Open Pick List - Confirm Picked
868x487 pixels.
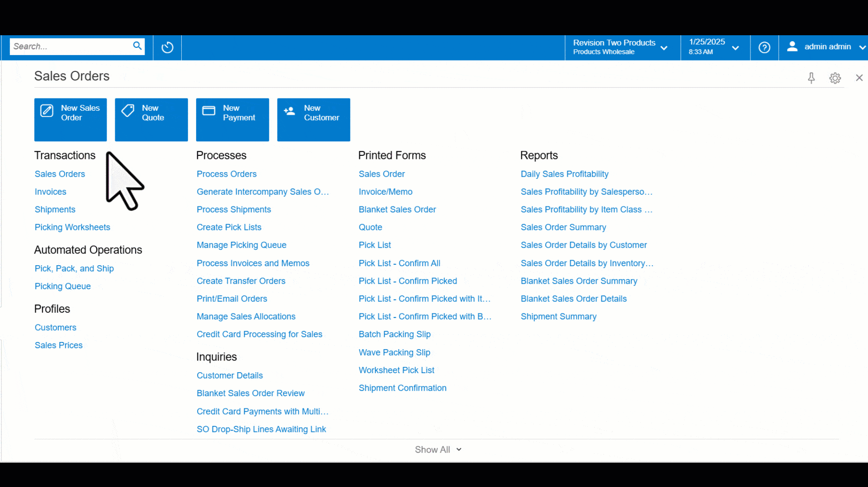point(408,281)
